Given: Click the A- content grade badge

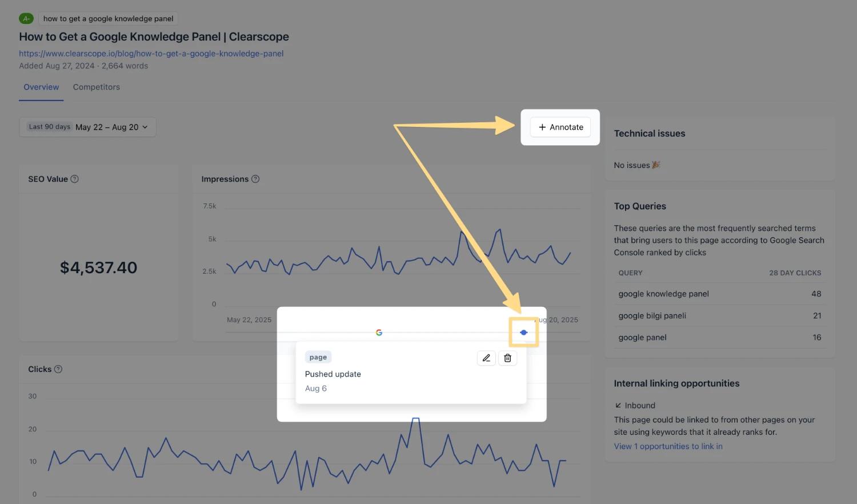Looking at the screenshot, I should click(26, 18).
